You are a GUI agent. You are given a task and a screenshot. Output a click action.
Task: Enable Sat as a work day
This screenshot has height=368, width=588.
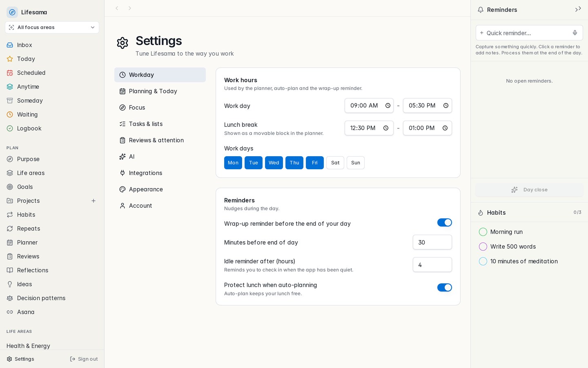pos(335,163)
